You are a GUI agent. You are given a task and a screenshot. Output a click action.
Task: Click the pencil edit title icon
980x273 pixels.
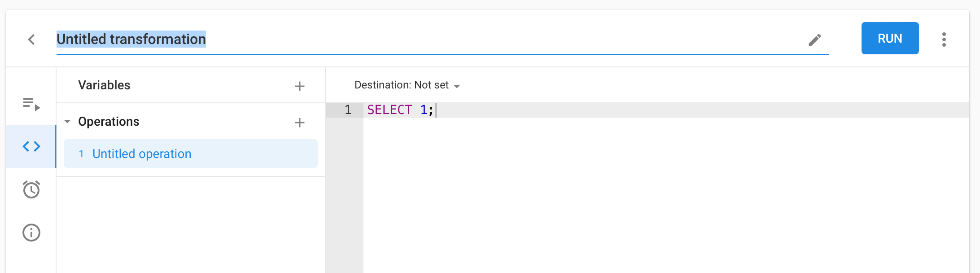click(815, 40)
